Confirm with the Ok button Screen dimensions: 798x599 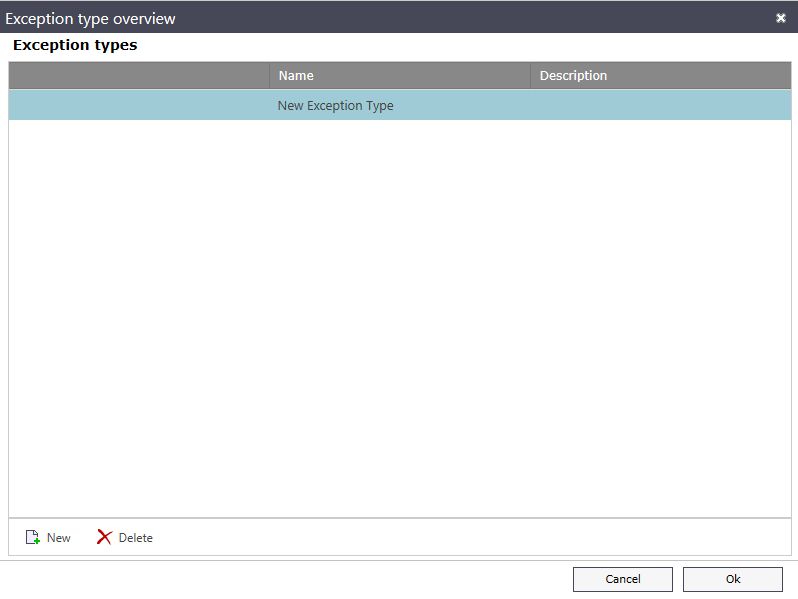coord(733,579)
